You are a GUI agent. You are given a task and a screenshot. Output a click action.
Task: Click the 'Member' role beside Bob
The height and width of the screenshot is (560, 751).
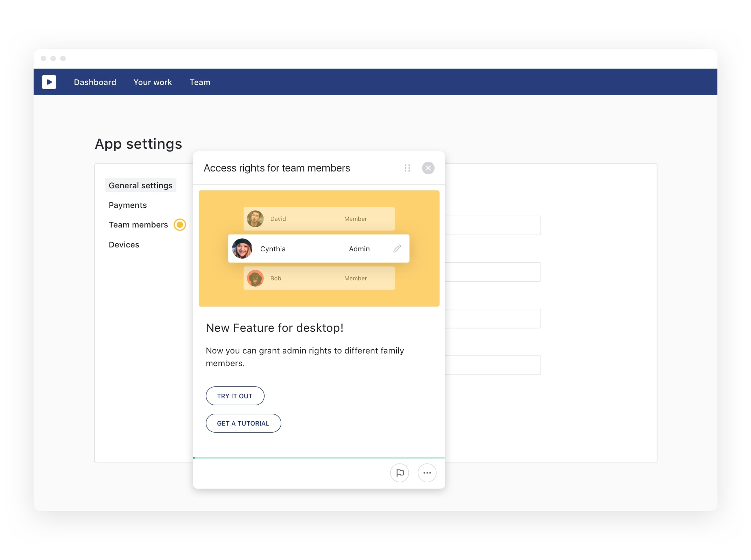click(x=356, y=278)
